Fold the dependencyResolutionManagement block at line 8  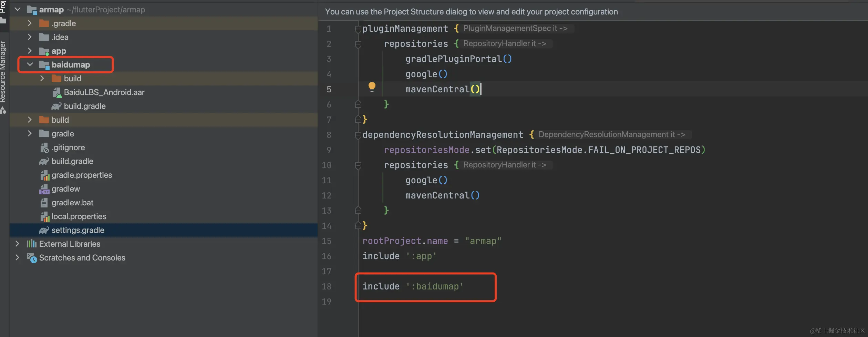click(x=358, y=135)
